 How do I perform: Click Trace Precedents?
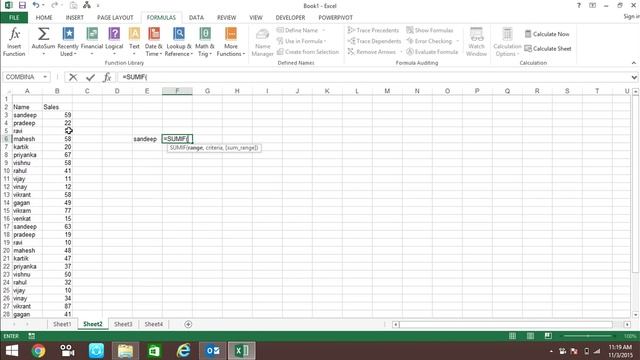coord(373,30)
